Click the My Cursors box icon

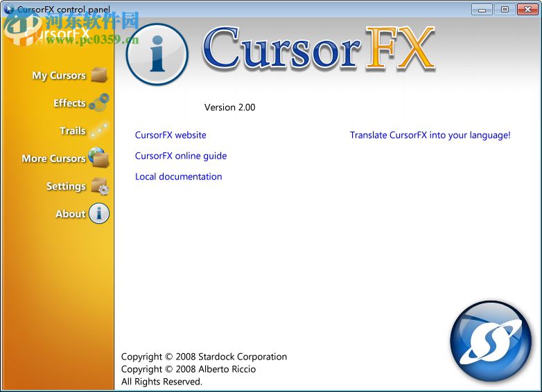pos(99,75)
